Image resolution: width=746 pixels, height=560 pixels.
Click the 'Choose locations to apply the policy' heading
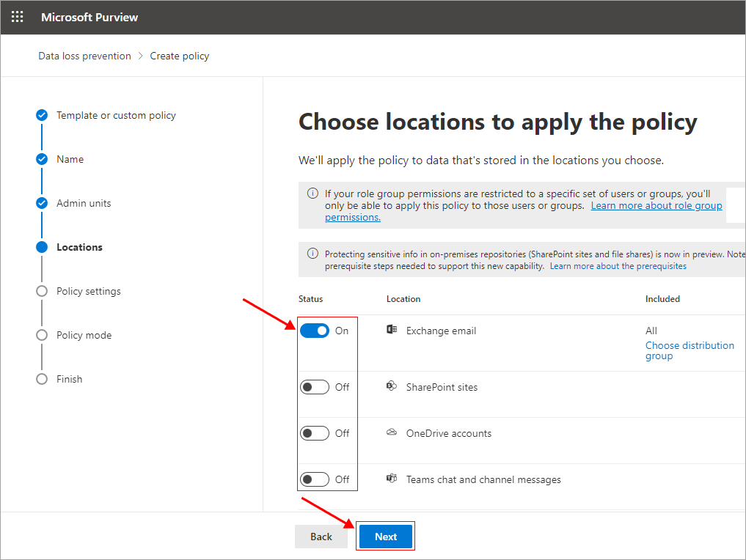tap(497, 122)
